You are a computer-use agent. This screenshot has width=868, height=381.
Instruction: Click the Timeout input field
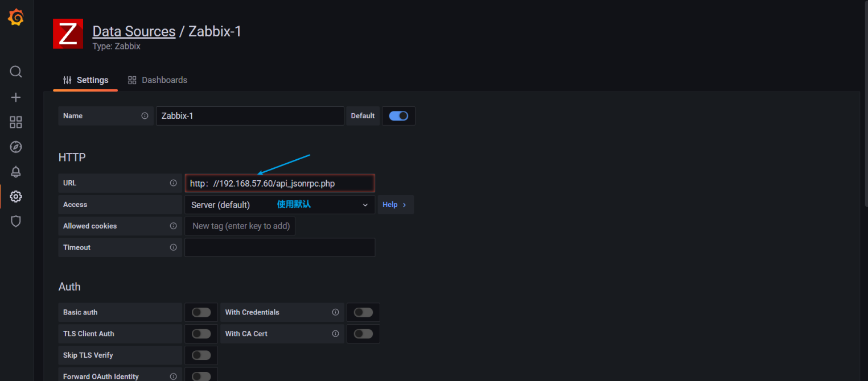click(x=279, y=247)
